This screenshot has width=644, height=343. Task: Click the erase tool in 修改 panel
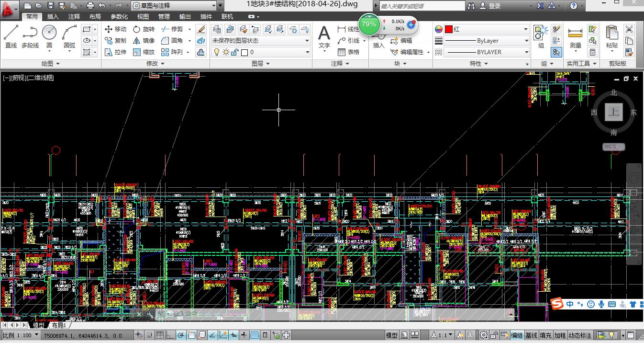pos(201,29)
